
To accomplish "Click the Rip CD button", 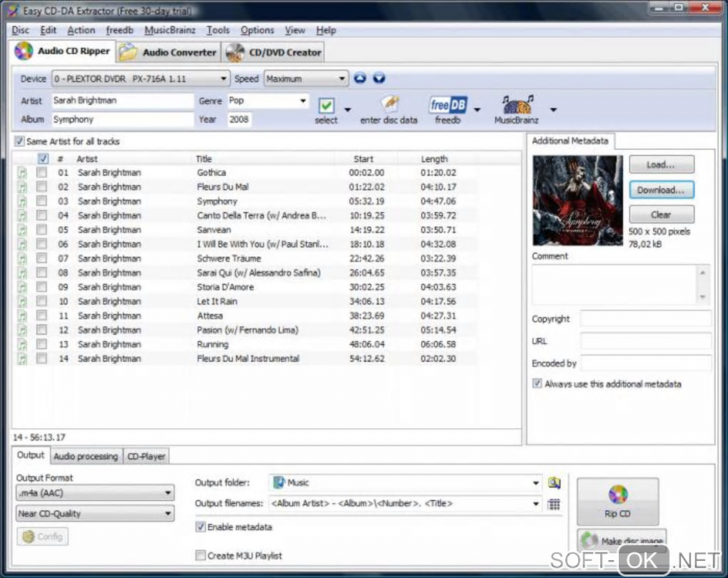I will [x=617, y=502].
